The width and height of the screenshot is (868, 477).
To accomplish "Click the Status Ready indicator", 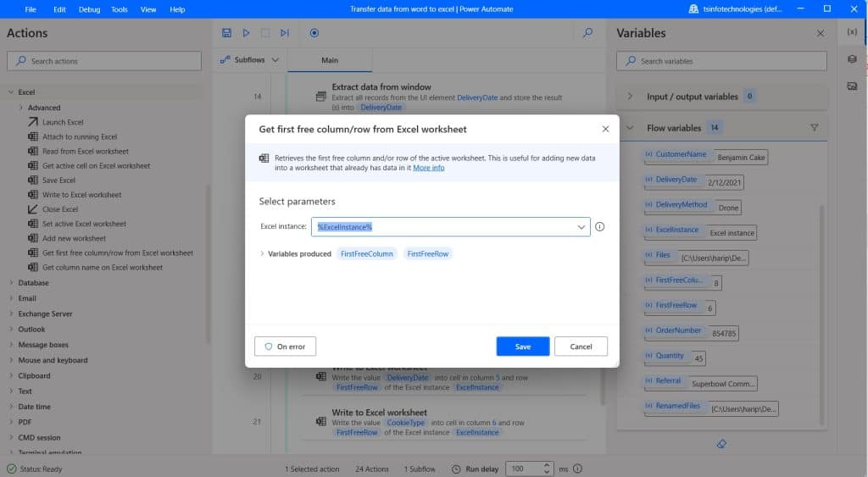I will point(35,469).
